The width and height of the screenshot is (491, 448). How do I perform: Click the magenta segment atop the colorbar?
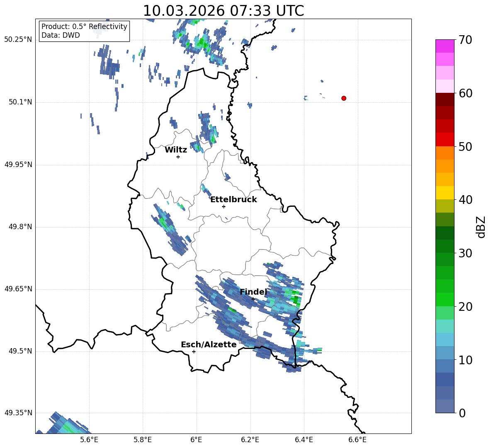tap(445, 46)
